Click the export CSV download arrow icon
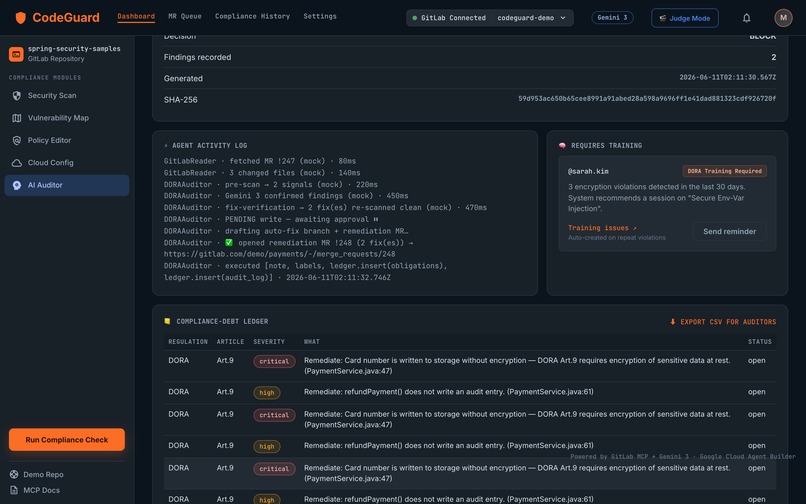The width and height of the screenshot is (806, 504). coord(672,322)
